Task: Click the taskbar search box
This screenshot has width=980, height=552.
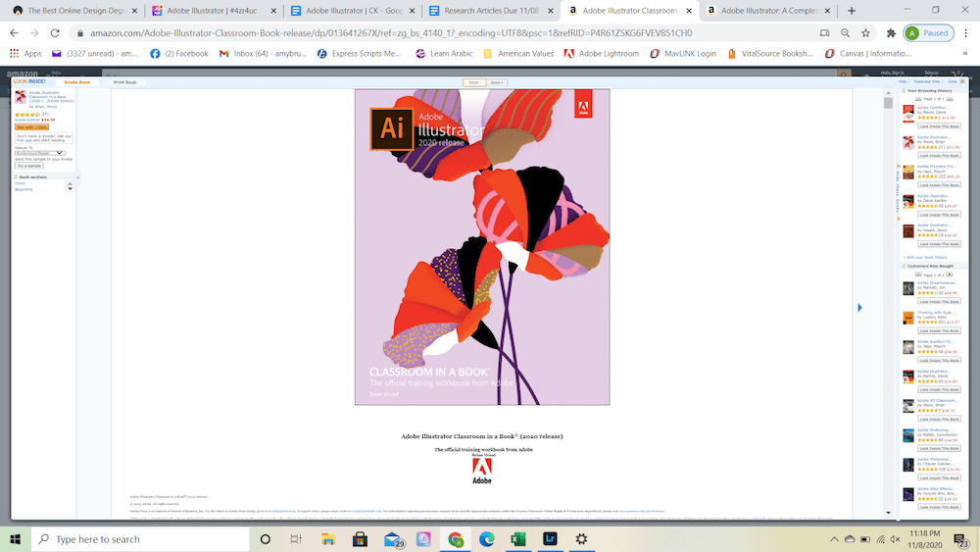Action: [140, 539]
